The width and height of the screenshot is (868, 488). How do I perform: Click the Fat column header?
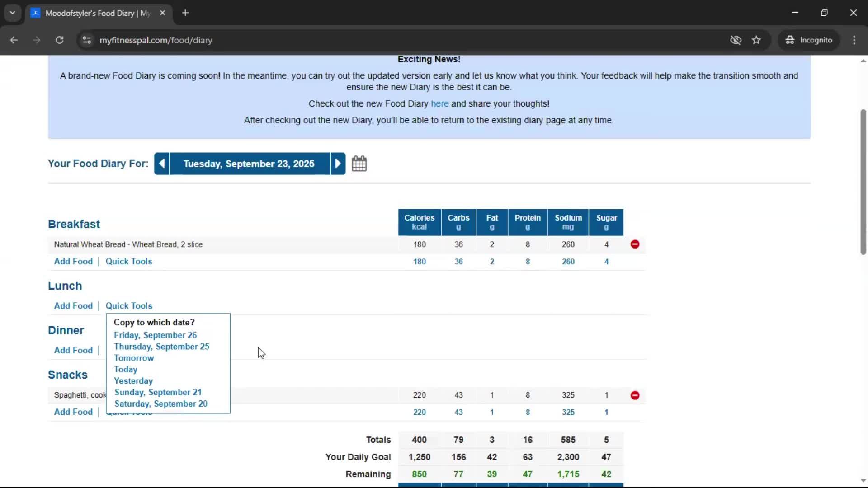click(x=492, y=222)
